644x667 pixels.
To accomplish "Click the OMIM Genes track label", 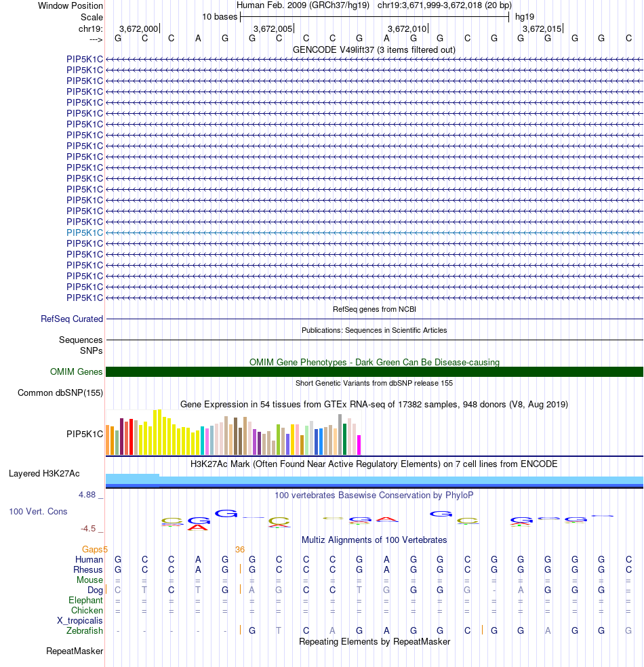I will (76, 371).
